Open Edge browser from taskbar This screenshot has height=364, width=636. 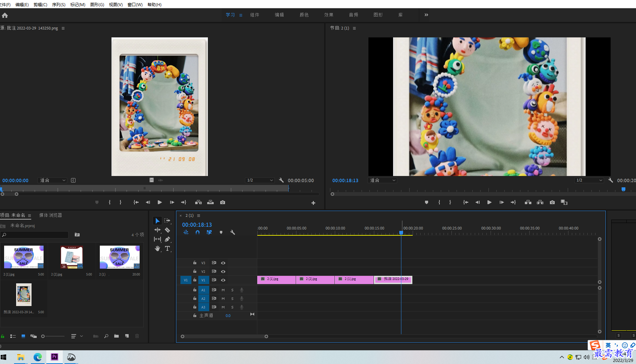37,357
